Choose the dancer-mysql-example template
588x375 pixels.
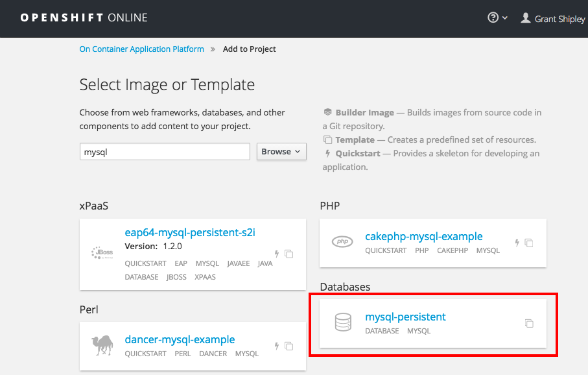[180, 339]
